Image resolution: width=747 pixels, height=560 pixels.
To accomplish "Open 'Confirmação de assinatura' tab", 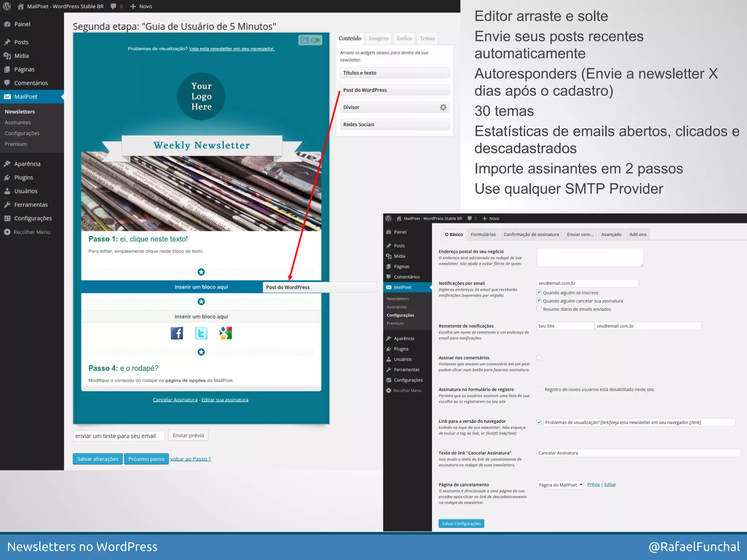I will tap(531, 234).
